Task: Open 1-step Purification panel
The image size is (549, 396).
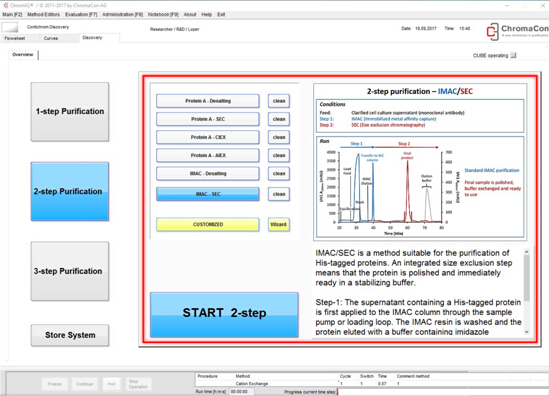Action: (70, 112)
